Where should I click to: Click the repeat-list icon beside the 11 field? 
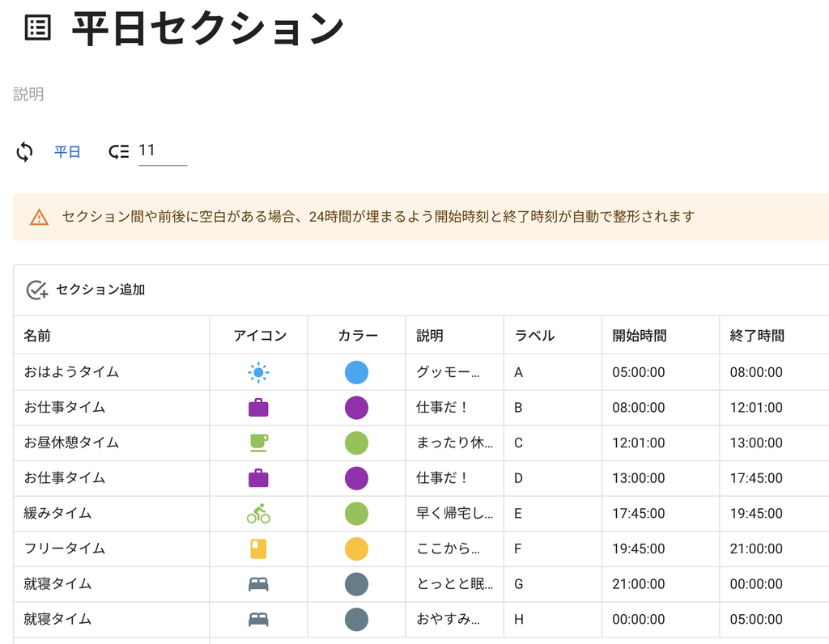point(119,152)
